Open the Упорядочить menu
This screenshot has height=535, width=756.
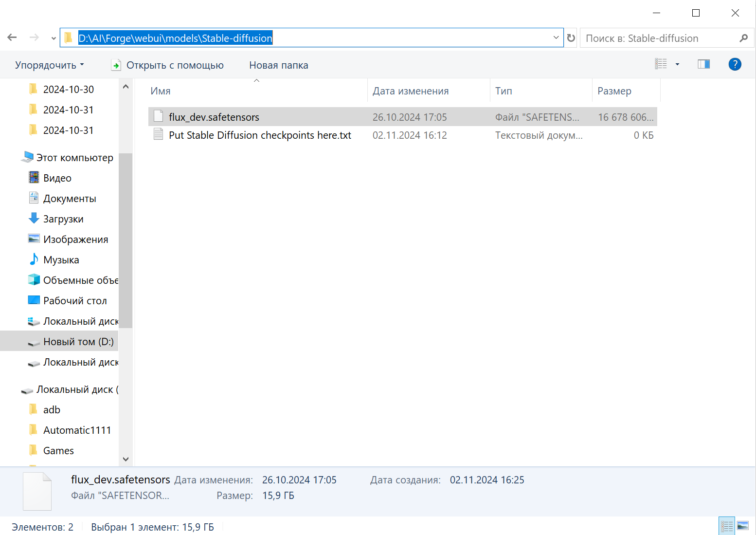point(49,65)
